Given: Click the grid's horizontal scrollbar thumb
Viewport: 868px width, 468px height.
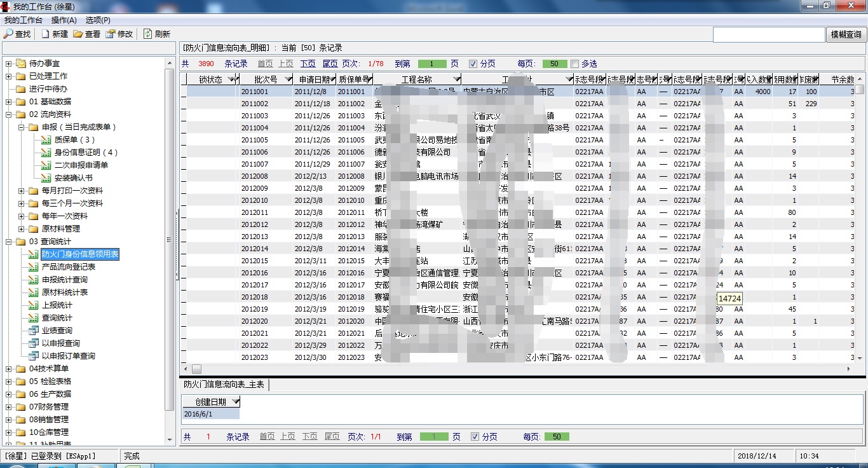Looking at the screenshot, I should point(196,369).
